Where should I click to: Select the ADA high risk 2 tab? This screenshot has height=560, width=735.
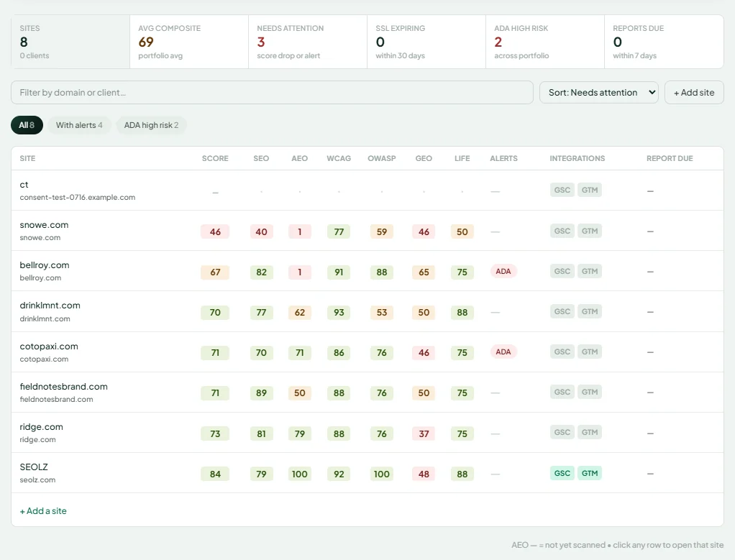coord(151,125)
